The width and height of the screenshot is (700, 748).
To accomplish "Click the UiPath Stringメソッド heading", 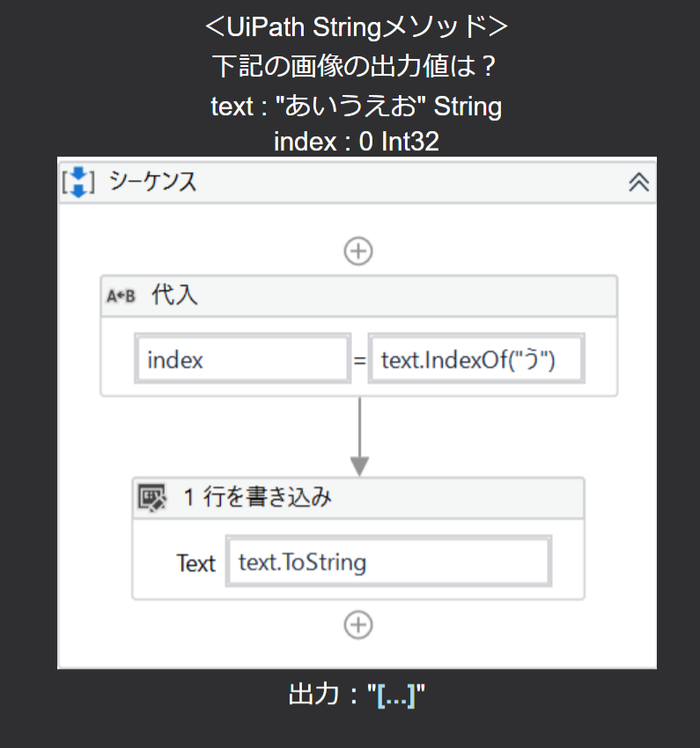I will 356,26.
